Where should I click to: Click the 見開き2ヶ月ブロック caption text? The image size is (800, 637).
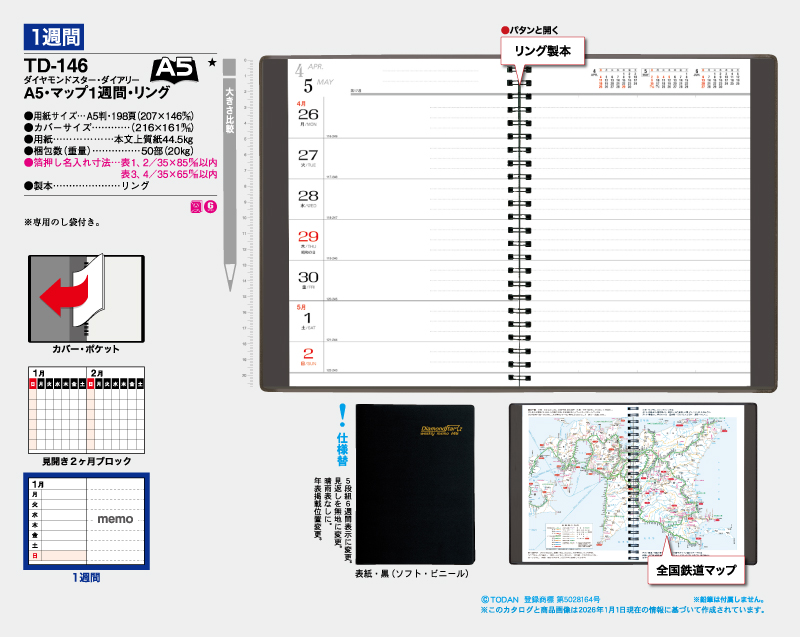86,461
